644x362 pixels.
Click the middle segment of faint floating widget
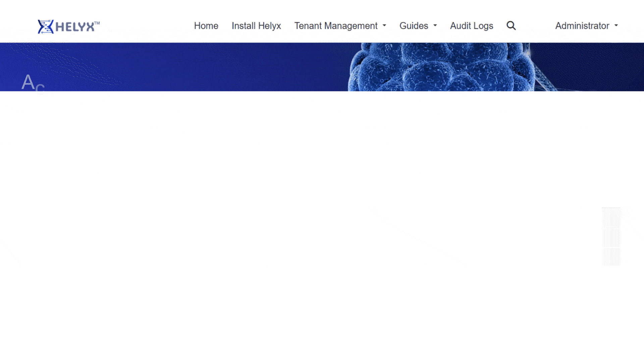611,237
